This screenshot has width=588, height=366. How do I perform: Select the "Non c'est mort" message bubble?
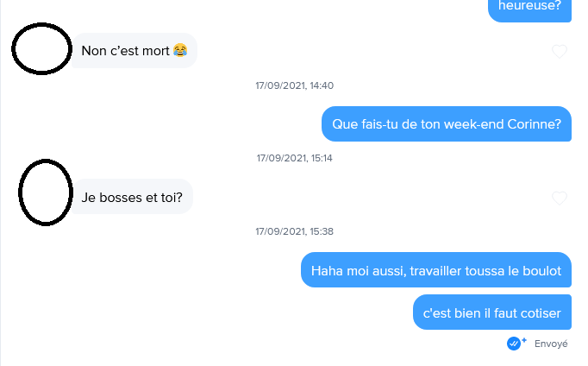tap(134, 51)
